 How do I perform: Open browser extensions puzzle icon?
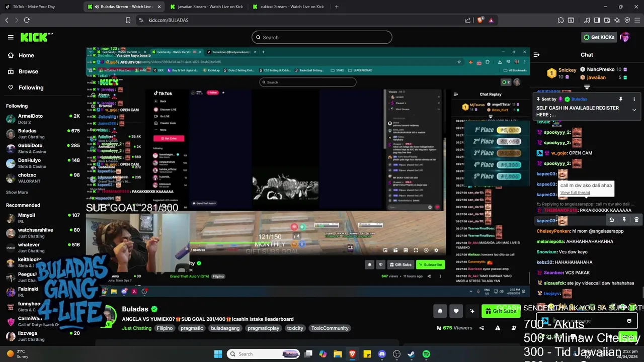pyautogui.click(x=561, y=20)
